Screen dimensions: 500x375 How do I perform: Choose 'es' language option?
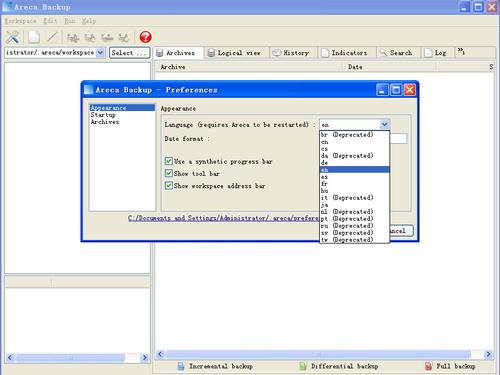354,177
